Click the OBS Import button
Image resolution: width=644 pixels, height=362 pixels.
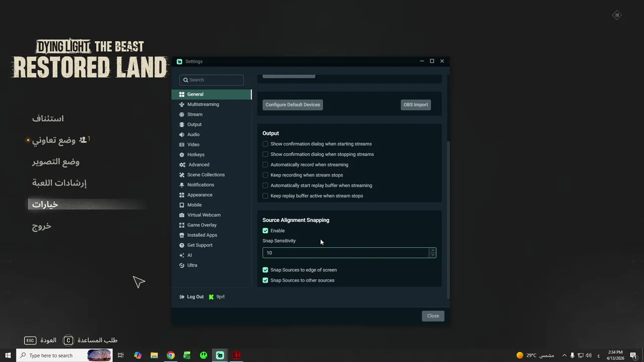[x=416, y=105]
